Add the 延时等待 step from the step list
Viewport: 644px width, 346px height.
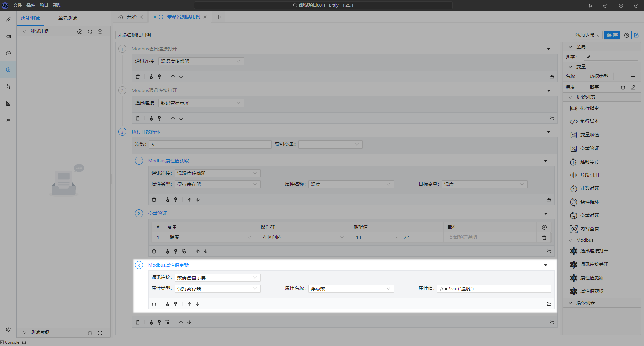[x=589, y=162]
